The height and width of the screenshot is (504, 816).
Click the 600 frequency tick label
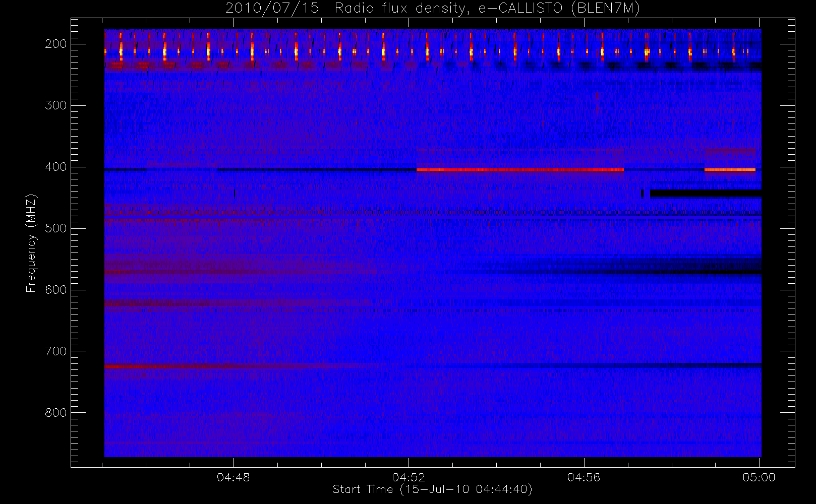pos(55,290)
